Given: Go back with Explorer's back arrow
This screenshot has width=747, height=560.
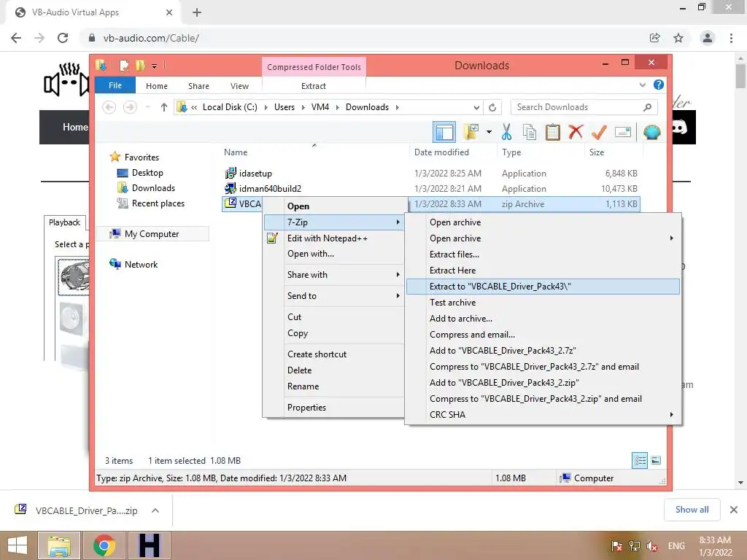Looking at the screenshot, I should coord(109,107).
